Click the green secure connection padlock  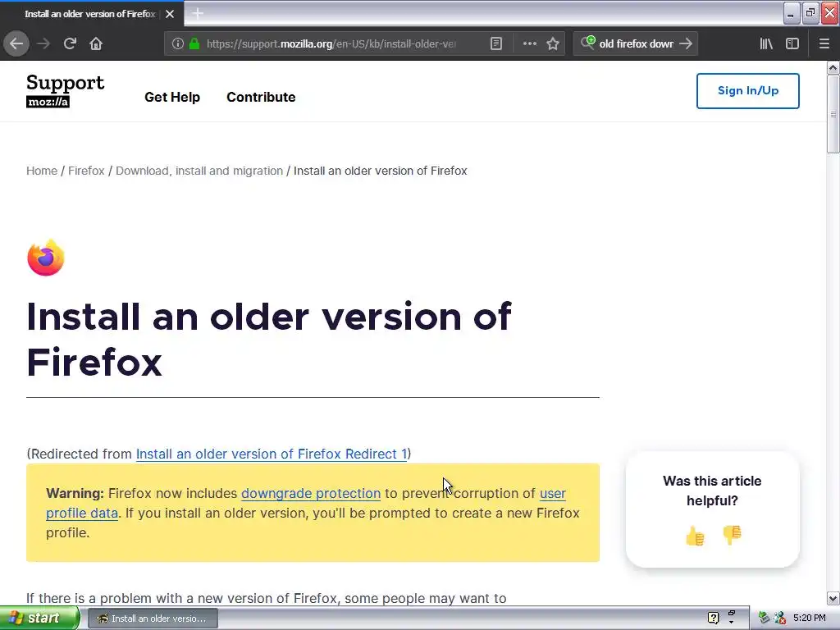pyautogui.click(x=194, y=43)
